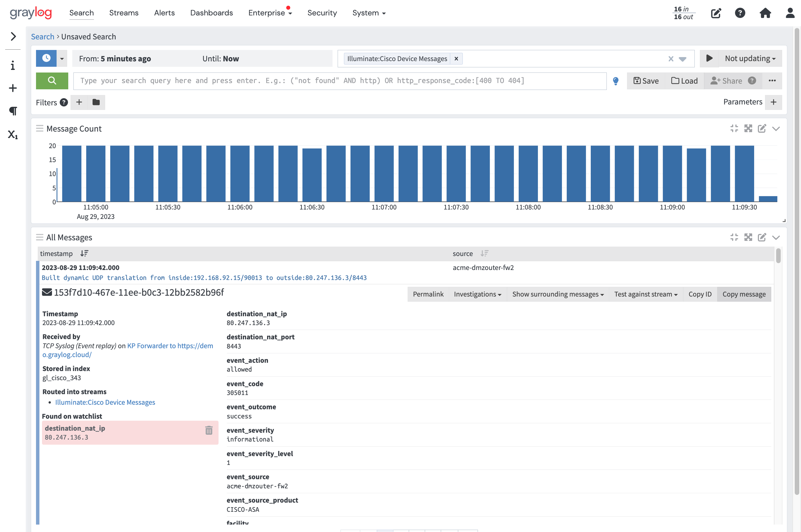This screenshot has width=801, height=532.
Task: Collapse the 'Built dynamic UDP translation' message
Action: (204, 277)
